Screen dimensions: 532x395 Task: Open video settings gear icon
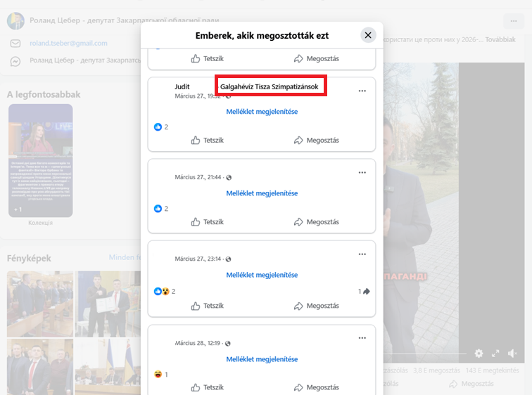pyautogui.click(x=479, y=353)
